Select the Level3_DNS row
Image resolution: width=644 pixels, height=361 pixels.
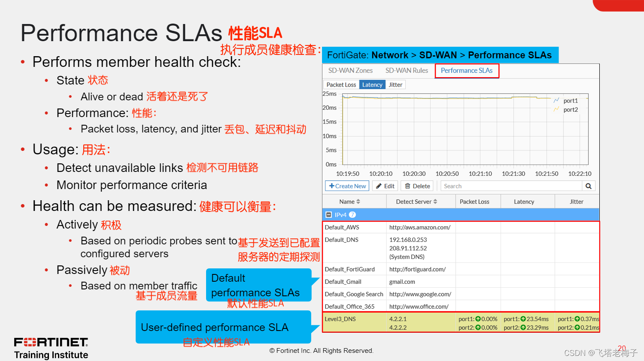coord(461,323)
